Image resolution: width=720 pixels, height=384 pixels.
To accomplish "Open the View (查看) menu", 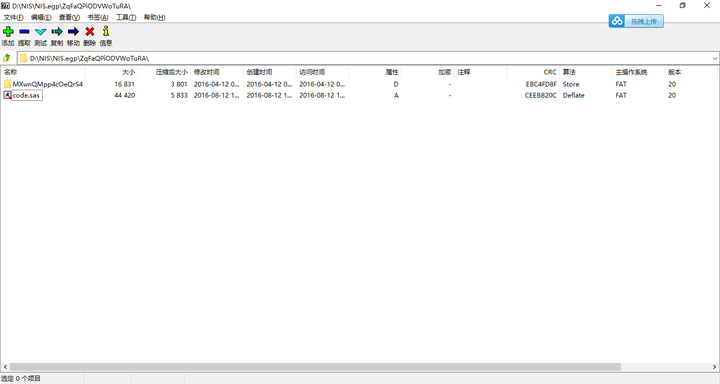I will point(69,17).
